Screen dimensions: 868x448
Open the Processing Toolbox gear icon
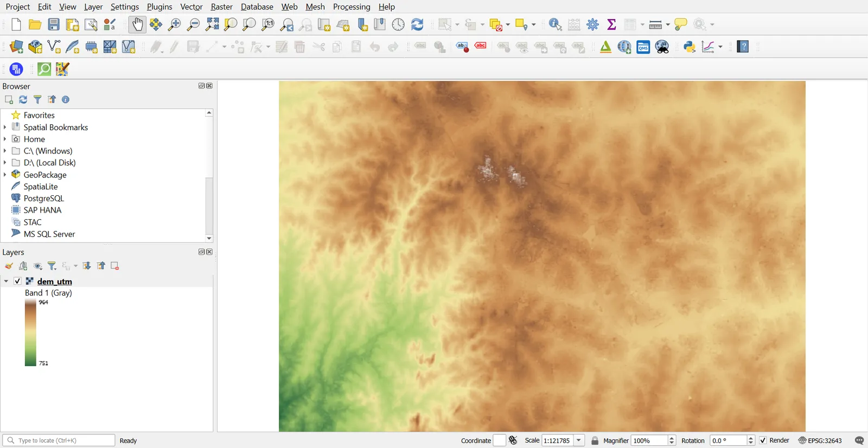point(593,24)
